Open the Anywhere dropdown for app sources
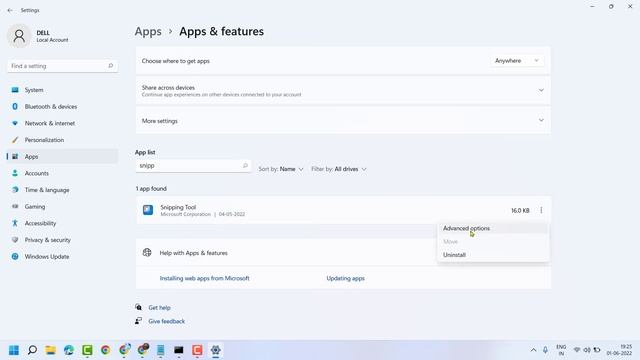 coord(516,61)
